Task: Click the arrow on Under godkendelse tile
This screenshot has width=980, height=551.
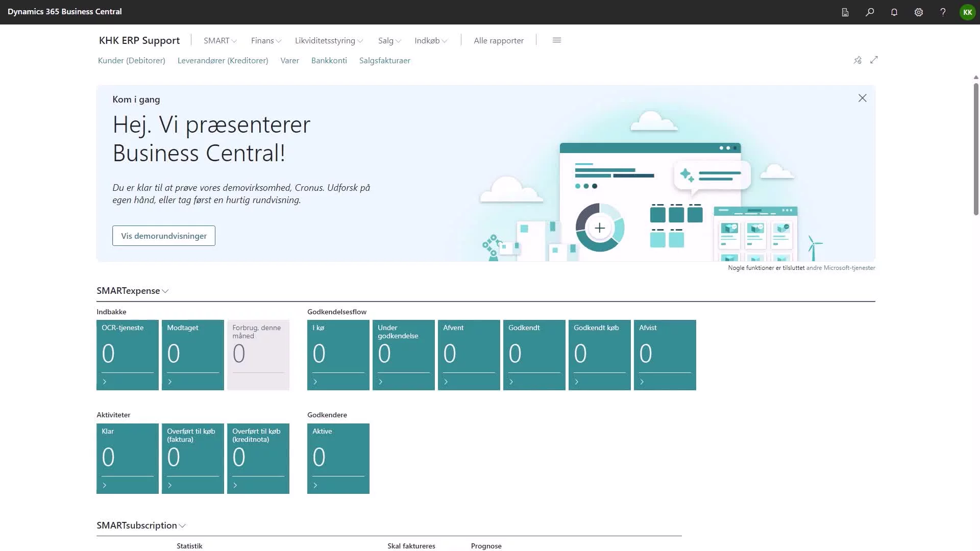Action: tap(381, 382)
